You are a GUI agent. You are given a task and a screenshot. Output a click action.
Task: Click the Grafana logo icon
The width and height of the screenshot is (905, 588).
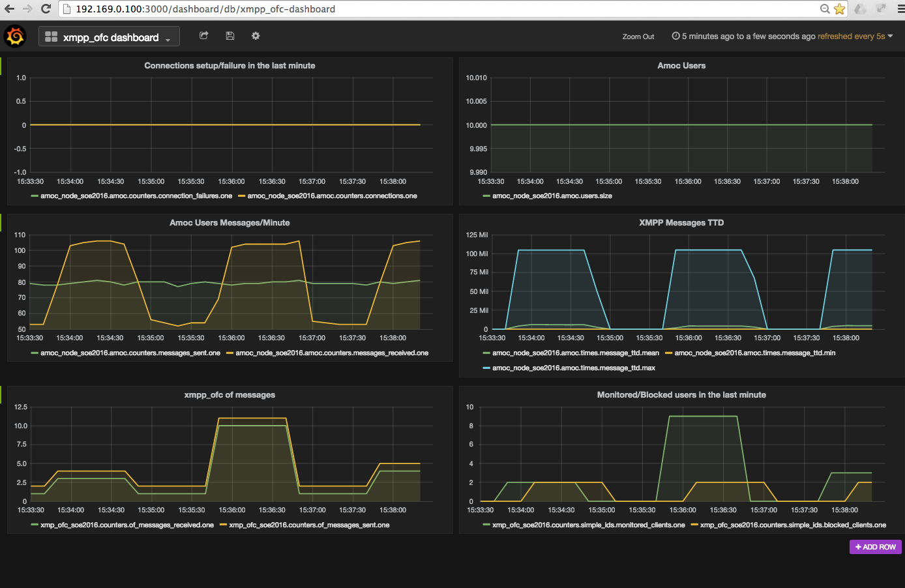(15, 37)
